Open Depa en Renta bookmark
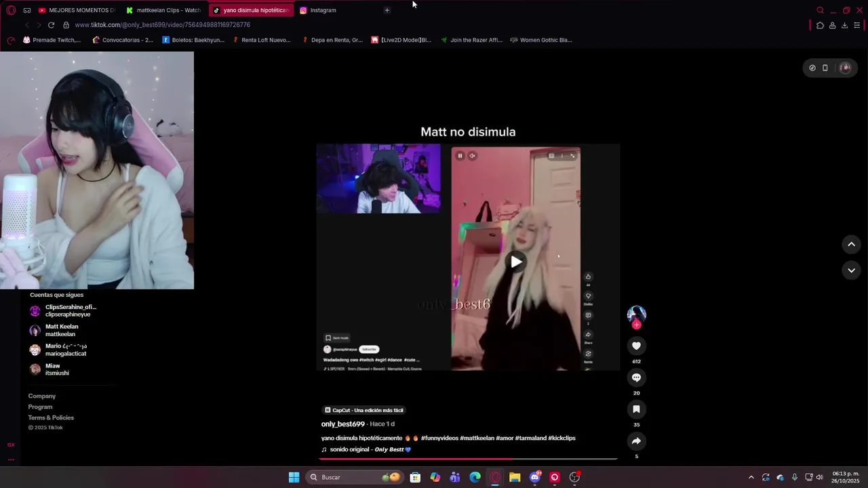The image size is (868, 488). [332, 40]
